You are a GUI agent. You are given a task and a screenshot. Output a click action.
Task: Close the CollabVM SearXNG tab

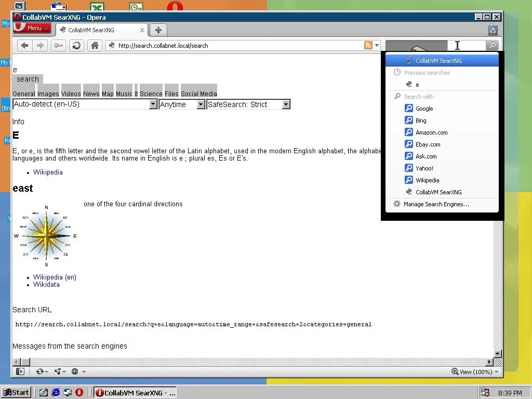point(142,30)
